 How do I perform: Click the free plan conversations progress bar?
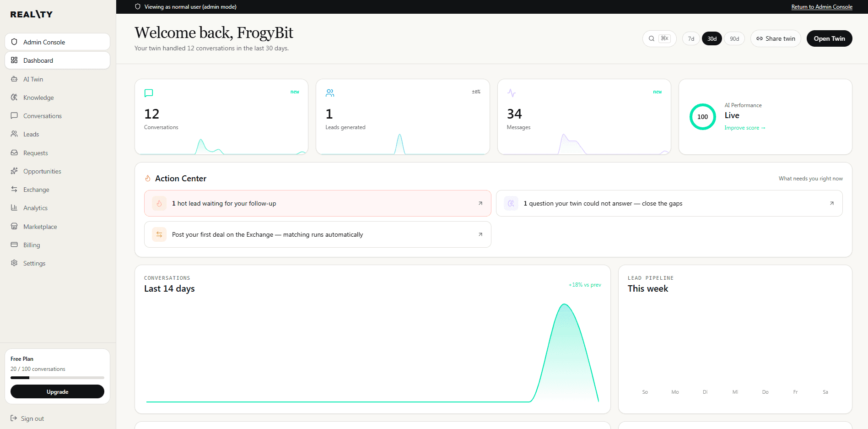(x=57, y=378)
